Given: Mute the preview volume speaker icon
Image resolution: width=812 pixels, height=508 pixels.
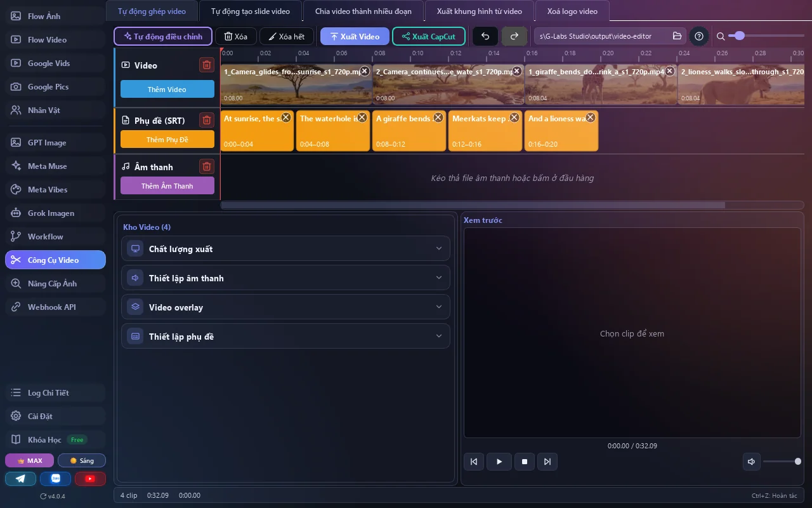Looking at the screenshot, I should 752,462.
